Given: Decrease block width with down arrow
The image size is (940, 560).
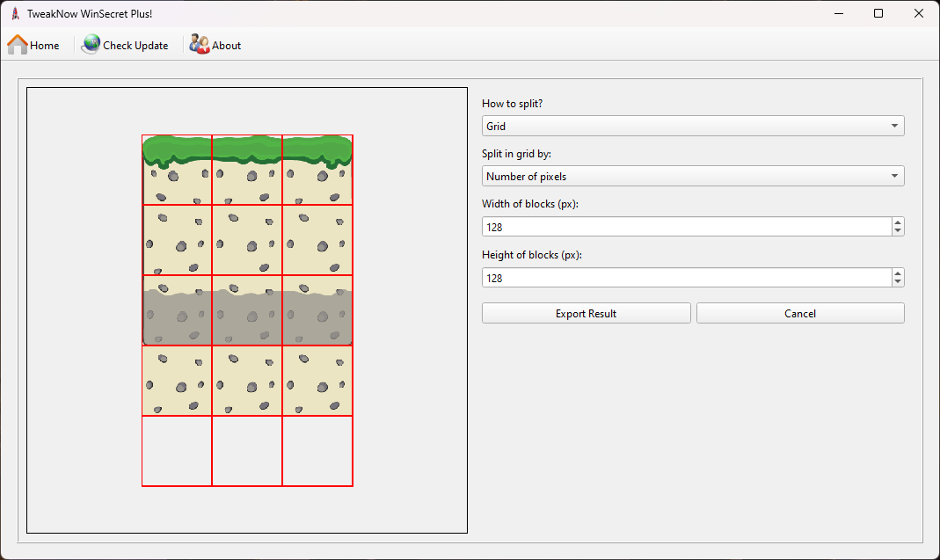Looking at the screenshot, I should pos(897,231).
